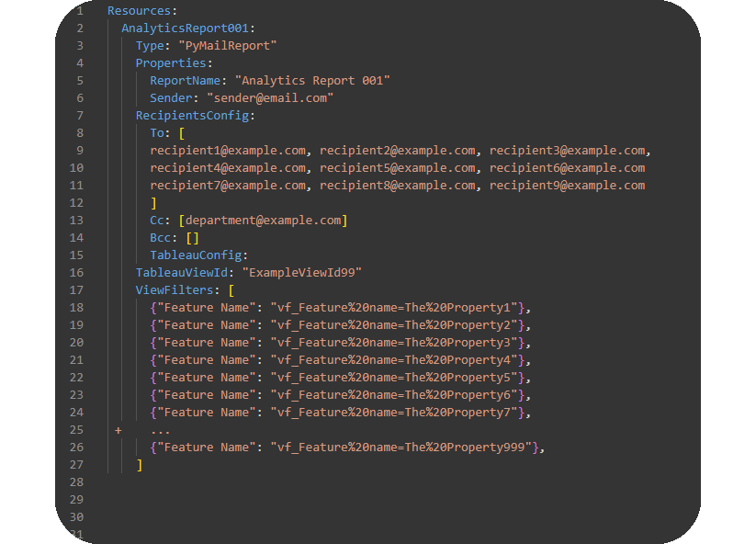Click the 'Type' key on line 3
Viewport: 756px width, 544px height.
coord(150,46)
